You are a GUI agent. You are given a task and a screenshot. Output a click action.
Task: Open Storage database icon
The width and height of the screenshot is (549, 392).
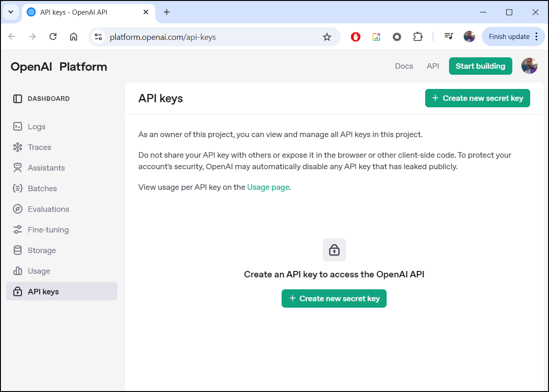(x=17, y=250)
